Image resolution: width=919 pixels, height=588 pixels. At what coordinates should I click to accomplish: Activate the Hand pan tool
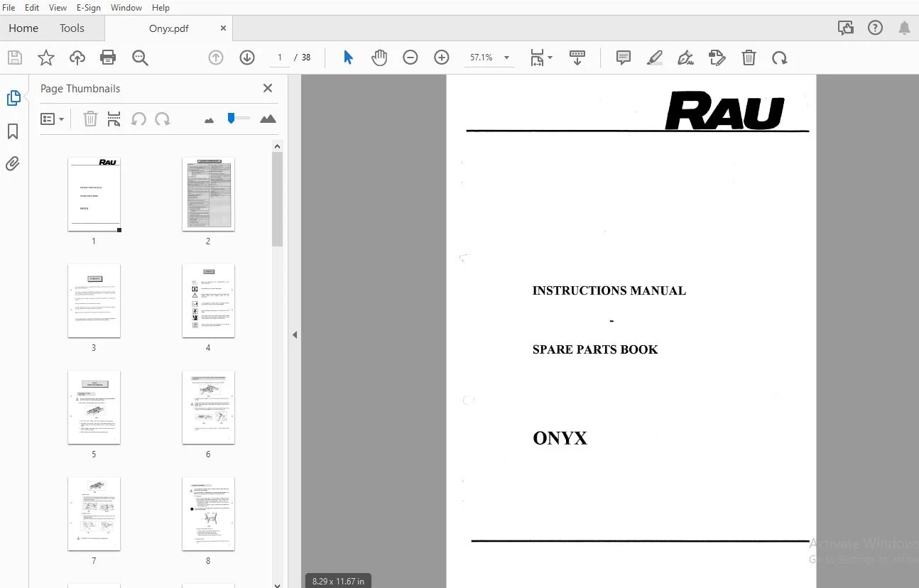pos(379,58)
